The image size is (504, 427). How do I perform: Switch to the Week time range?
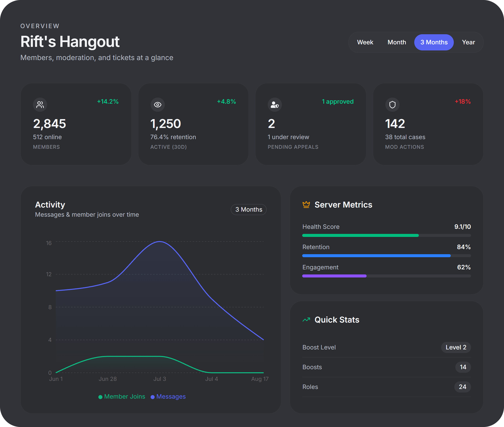365,42
